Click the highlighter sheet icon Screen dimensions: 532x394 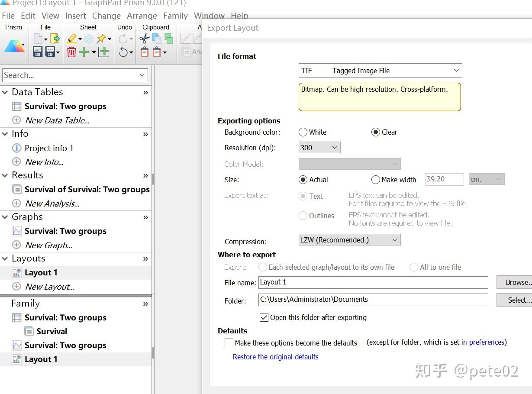click(x=72, y=39)
